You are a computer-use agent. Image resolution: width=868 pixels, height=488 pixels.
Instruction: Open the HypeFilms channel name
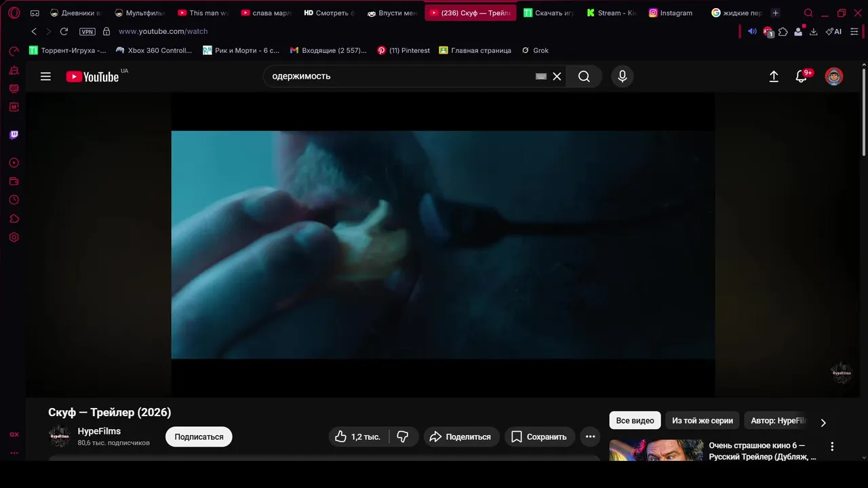tap(99, 431)
